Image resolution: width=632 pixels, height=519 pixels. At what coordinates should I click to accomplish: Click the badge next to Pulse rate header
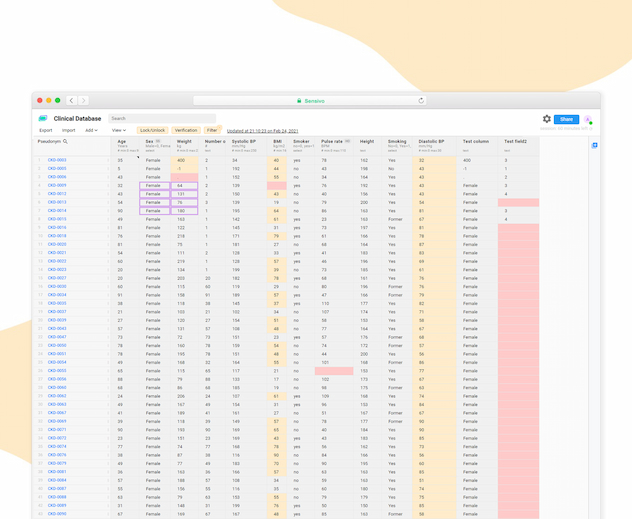pyautogui.click(x=347, y=141)
